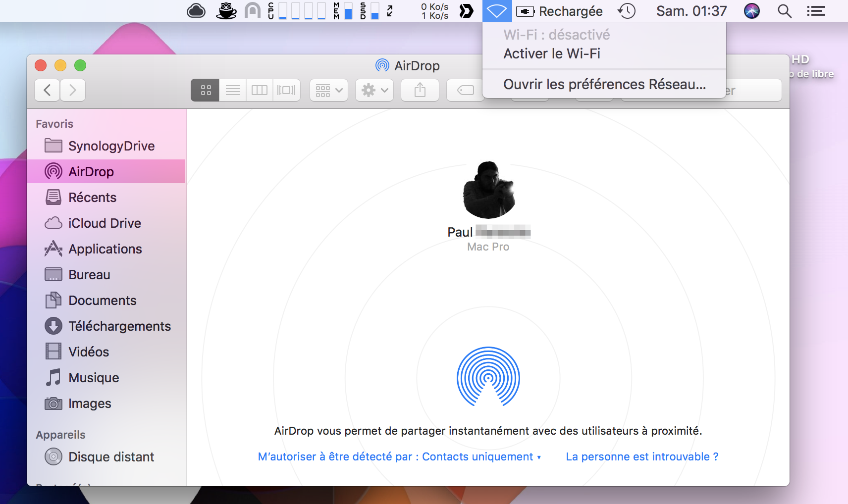Viewport: 848px width, 504px height.
Task: Click the cloud icon in menu bar
Action: 196,10
